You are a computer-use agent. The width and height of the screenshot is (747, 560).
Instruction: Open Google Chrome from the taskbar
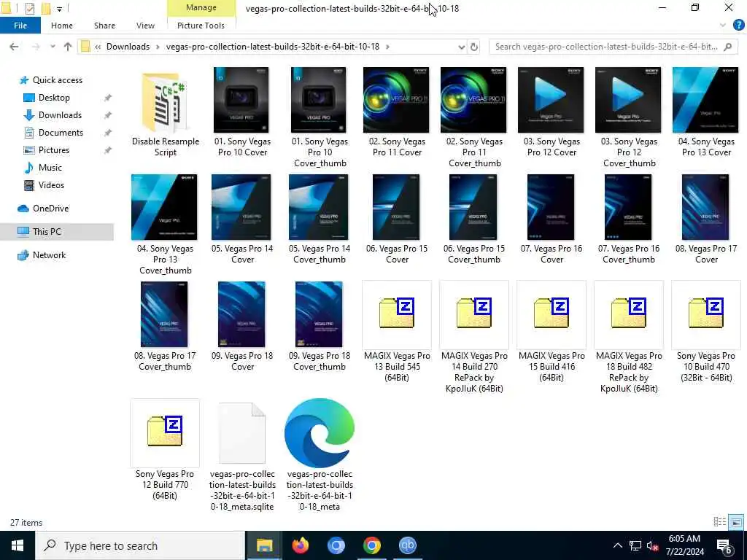pos(371,545)
